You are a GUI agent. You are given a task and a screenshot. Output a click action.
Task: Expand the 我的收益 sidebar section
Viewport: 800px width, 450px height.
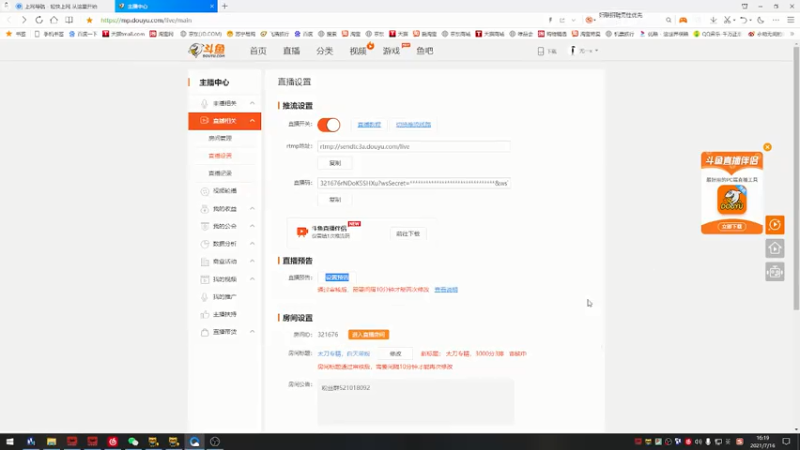(252, 209)
